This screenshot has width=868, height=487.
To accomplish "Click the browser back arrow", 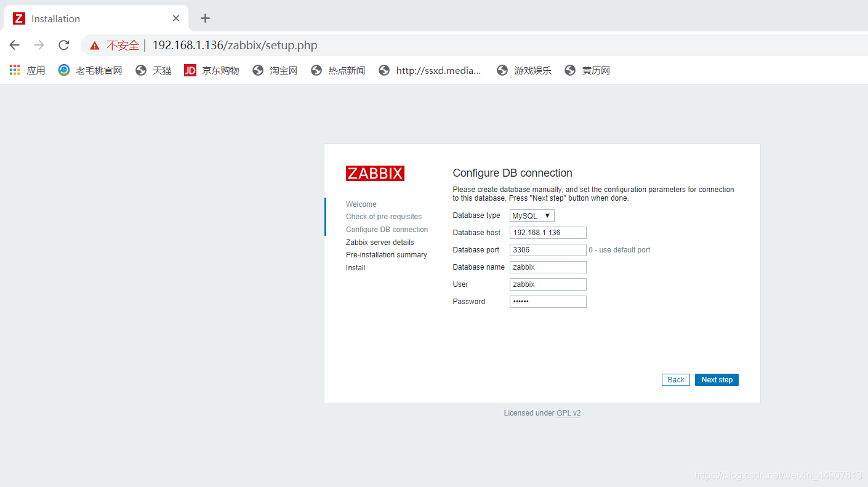I will (15, 45).
